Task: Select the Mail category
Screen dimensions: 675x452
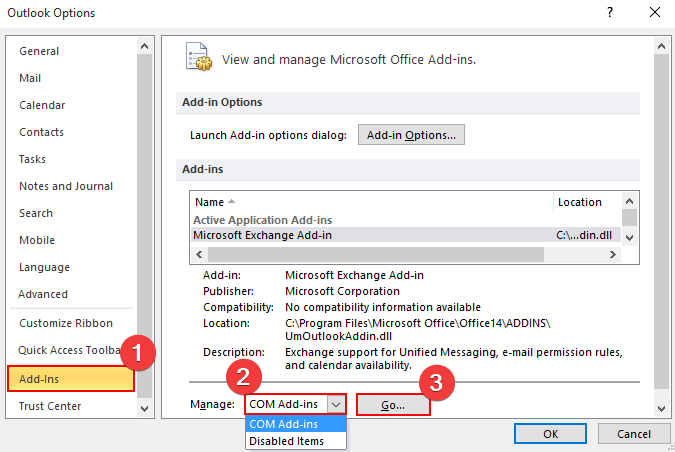Action: [30, 78]
